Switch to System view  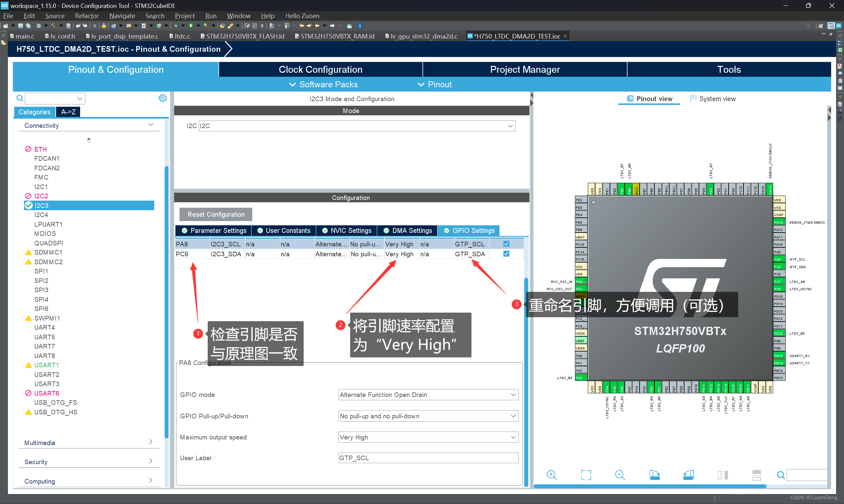(x=712, y=99)
